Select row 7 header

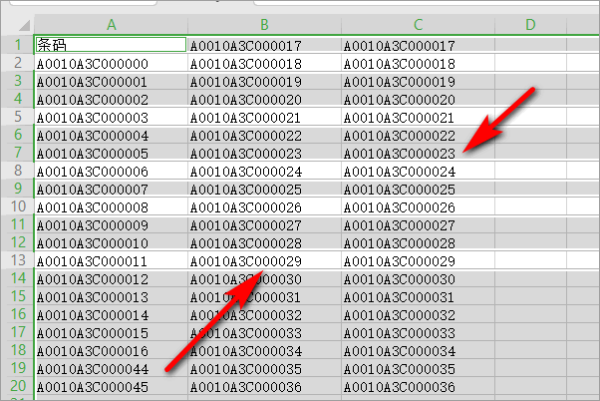(17, 153)
